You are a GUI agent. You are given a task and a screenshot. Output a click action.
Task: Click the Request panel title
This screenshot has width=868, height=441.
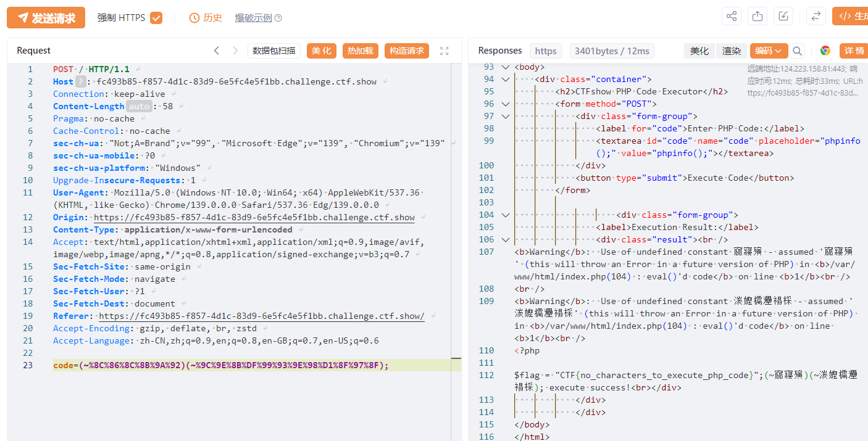click(x=34, y=51)
